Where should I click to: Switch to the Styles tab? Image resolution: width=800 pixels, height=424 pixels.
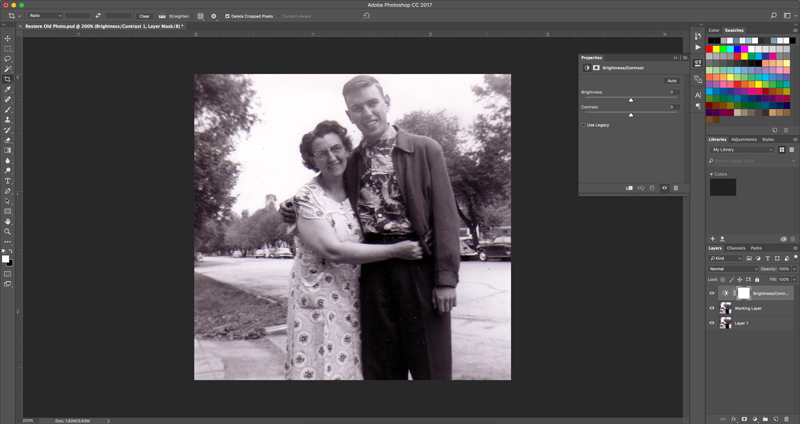click(768, 139)
